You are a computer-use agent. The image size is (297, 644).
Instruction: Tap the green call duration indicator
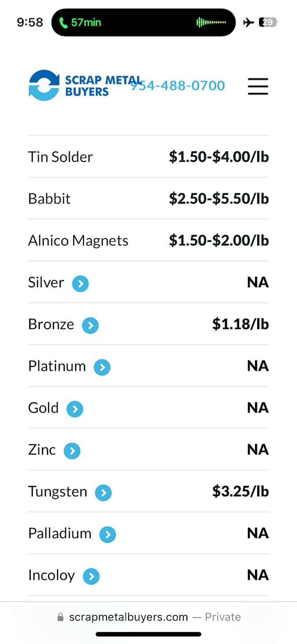point(80,22)
